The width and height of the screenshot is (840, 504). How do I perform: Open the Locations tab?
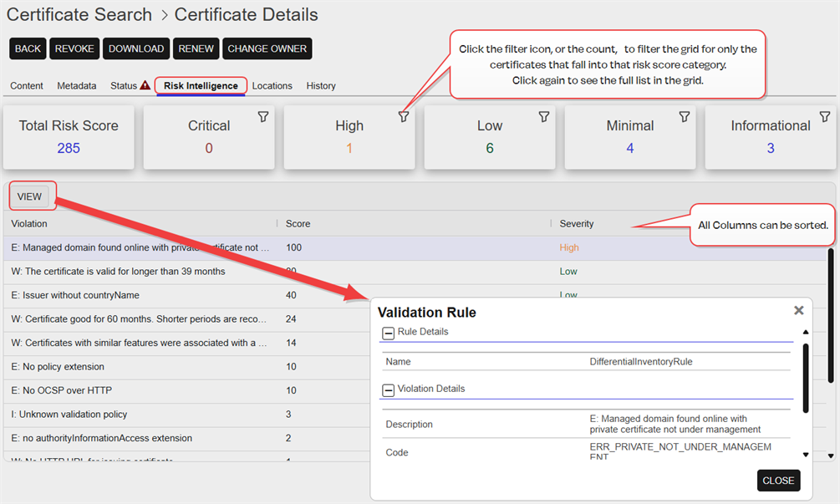[x=272, y=85]
